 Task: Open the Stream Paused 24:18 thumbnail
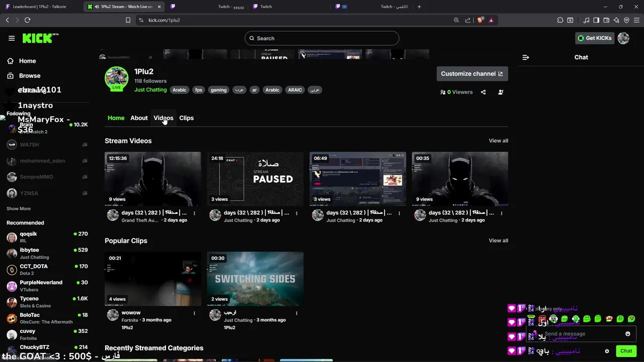[x=255, y=179]
